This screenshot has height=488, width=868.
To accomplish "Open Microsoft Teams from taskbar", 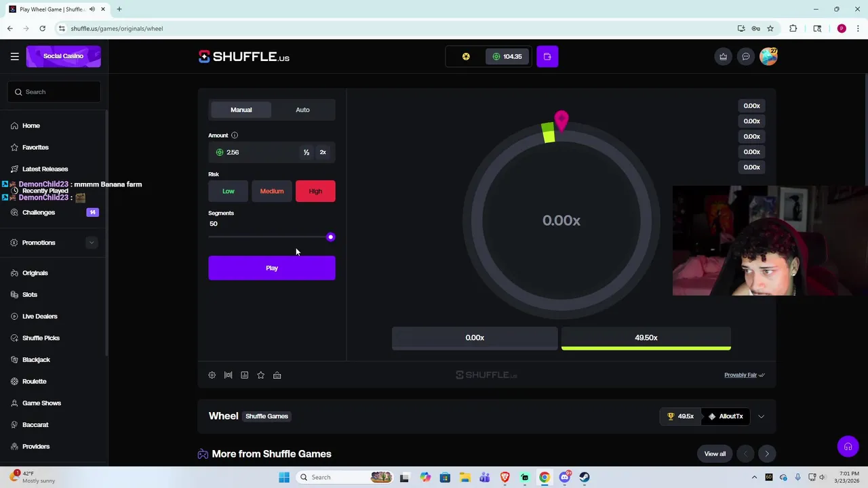I will [x=485, y=477].
